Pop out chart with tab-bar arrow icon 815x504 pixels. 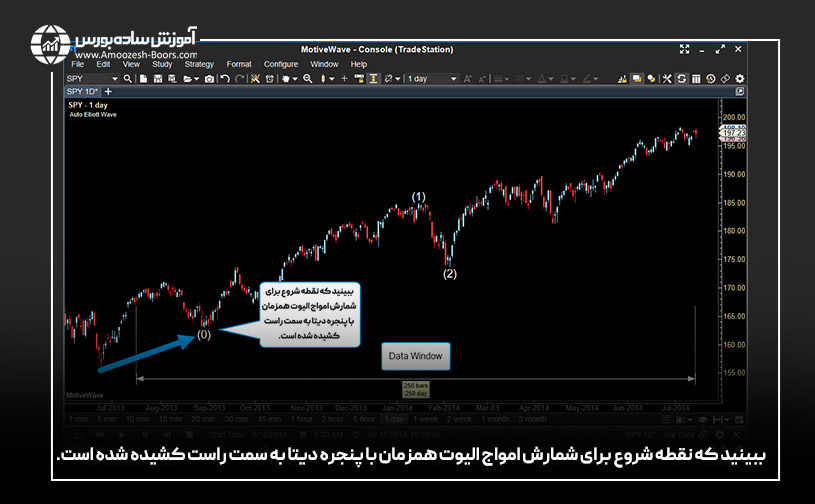(740, 91)
